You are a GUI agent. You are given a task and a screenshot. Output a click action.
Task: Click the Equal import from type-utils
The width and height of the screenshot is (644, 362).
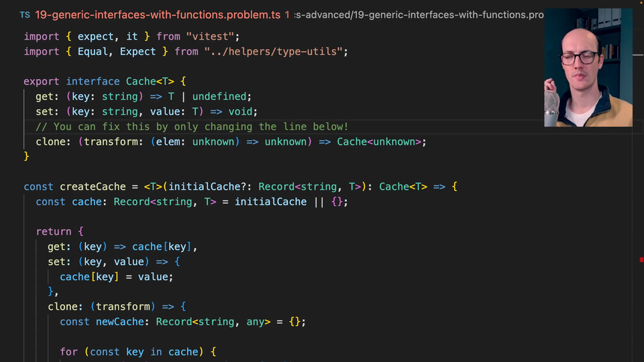coord(93,52)
